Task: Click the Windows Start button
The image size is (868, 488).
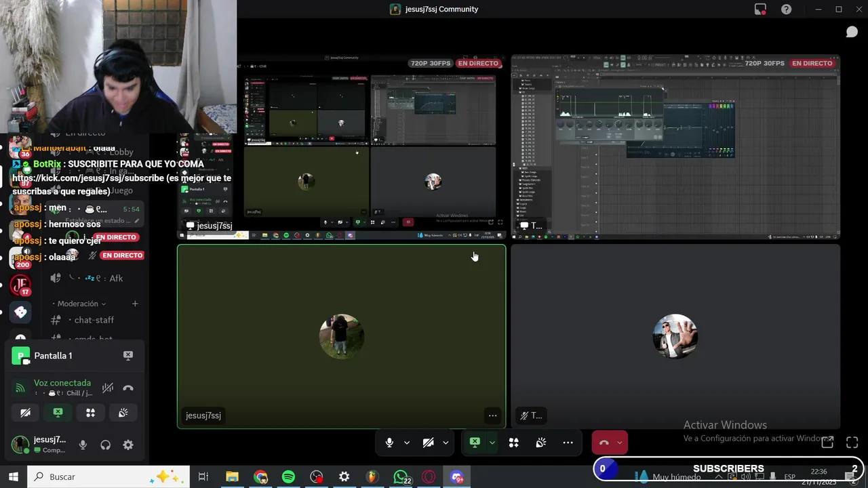Action: coord(13,476)
